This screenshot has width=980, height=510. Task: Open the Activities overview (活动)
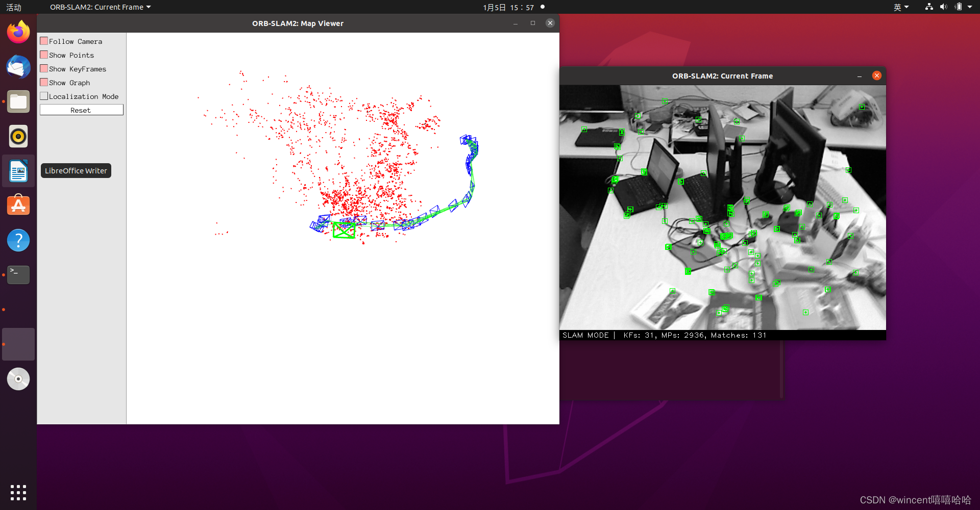(x=14, y=7)
